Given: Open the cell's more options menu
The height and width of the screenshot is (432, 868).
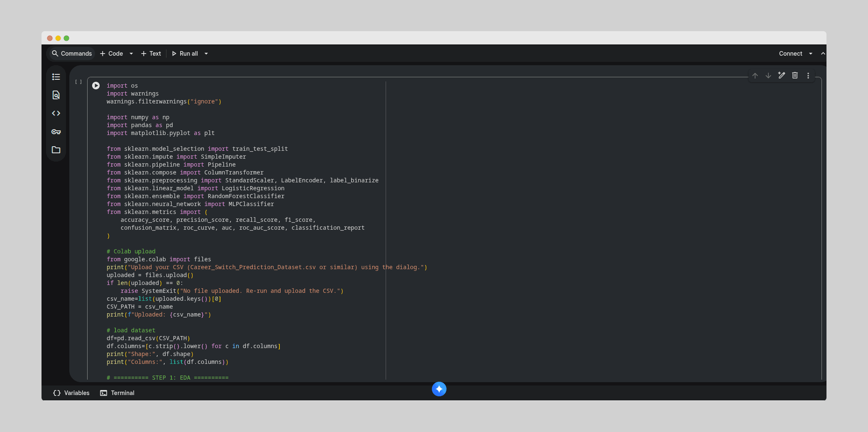Looking at the screenshot, I should pyautogui.click(x=808, y=76).
